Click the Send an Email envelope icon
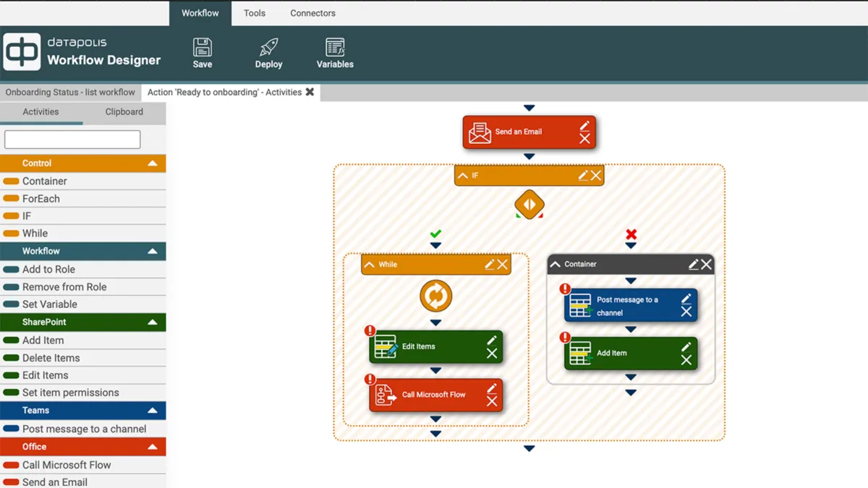 click(480, 132)
